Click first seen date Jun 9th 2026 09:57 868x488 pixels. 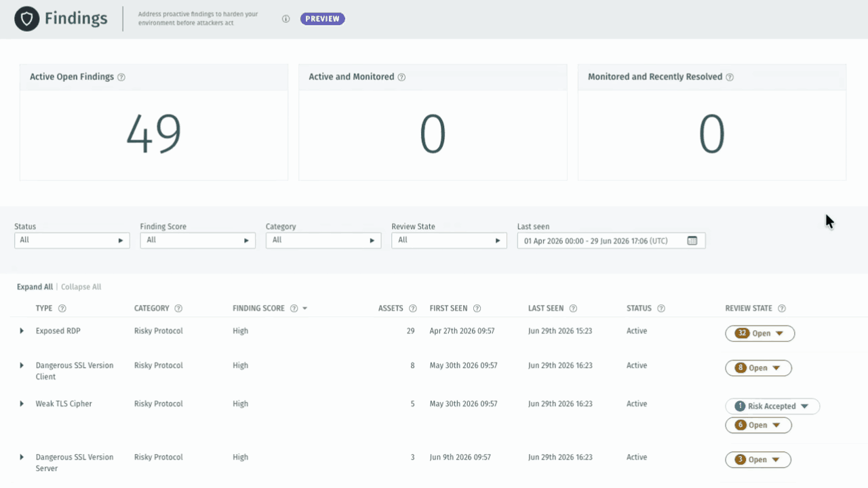point(460,457)
